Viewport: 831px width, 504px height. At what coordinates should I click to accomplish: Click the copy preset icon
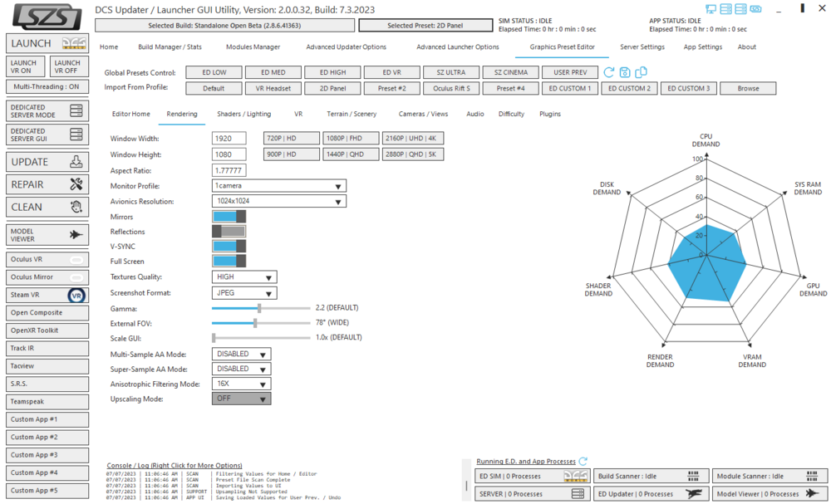coord(641,72)
